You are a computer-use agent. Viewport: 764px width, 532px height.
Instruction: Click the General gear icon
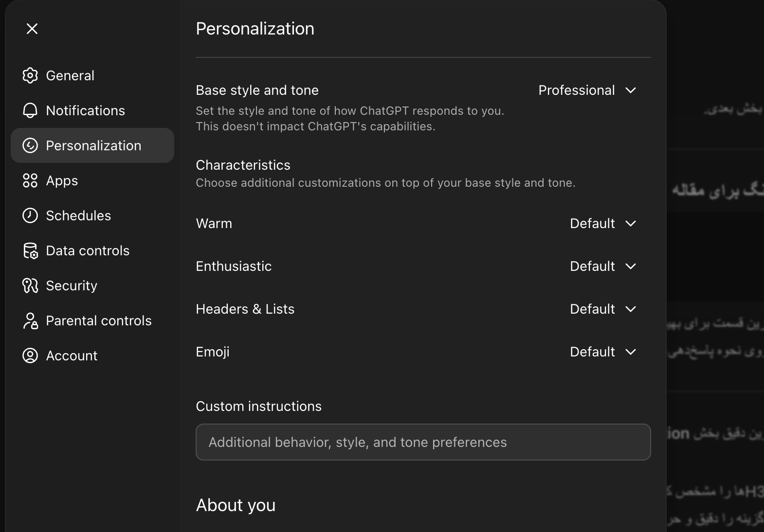[30, 75]
